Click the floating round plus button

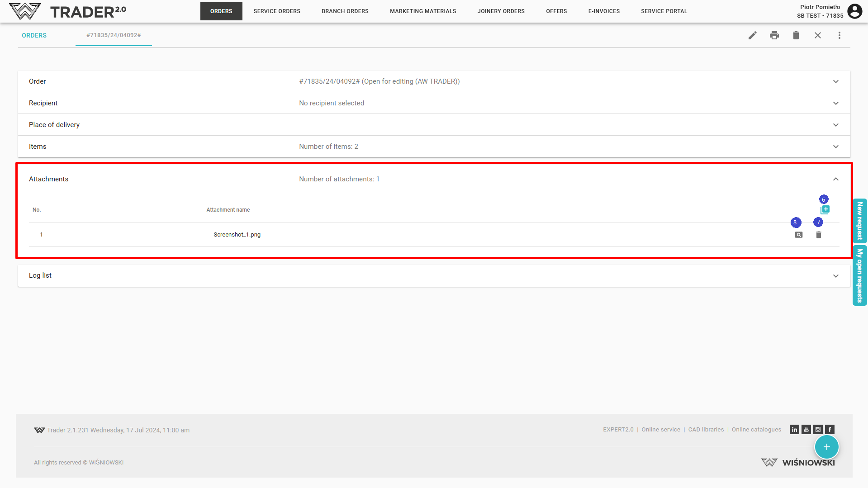pyautogui.click(x=826, y=447)
